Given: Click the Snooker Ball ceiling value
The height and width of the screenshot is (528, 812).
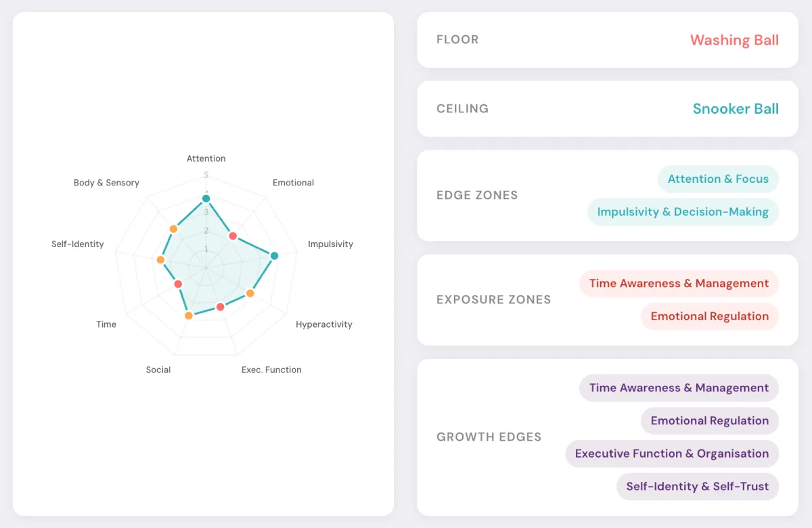Looking at the screenshot, I should [x=736, y=109].
